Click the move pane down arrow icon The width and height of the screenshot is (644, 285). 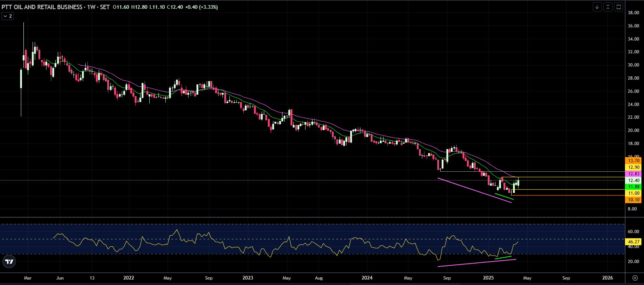[597, 7]
